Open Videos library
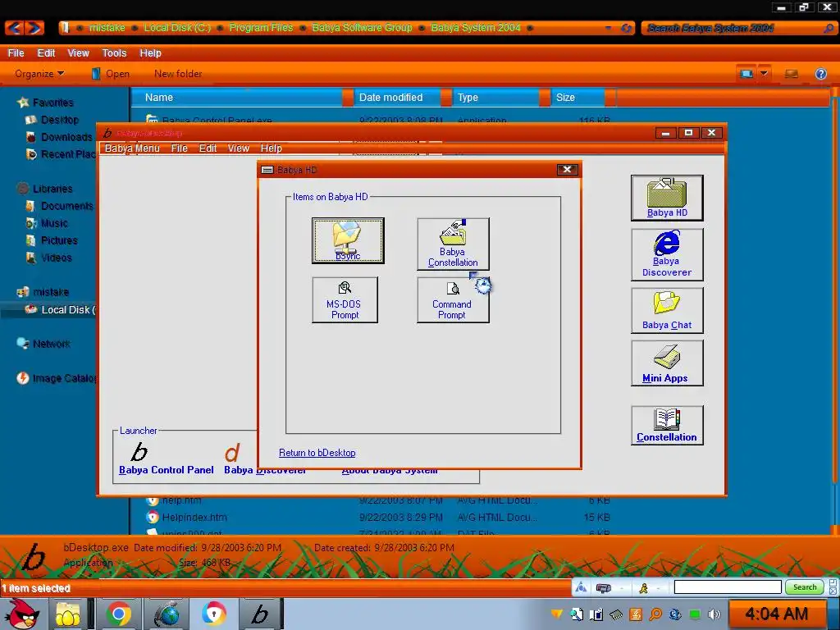This screenshot has height=630, width=840. [x=57, y=258]
